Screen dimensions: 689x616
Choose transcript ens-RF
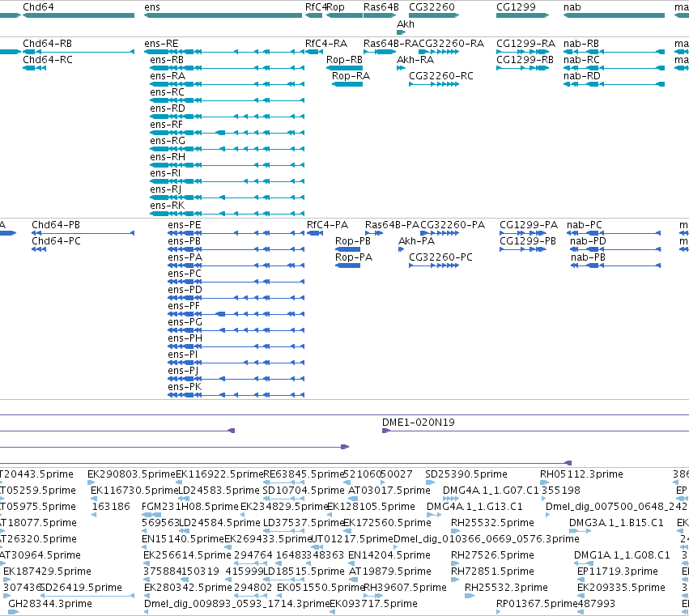(166, 125)
